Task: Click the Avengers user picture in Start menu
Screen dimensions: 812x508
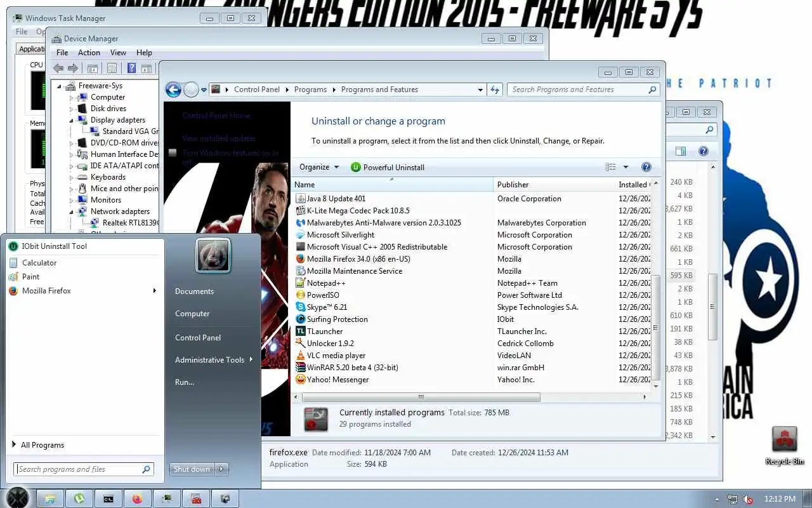Action: point(213,256)
